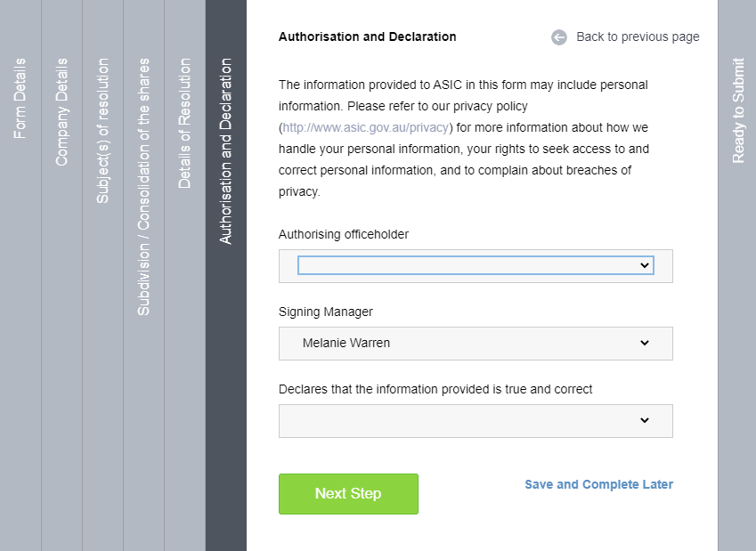Click the highlighted Authorising officeholder combo box
The width and height of the screenshot is (756, 551).
pyautogui.click(x=475, y=264)
